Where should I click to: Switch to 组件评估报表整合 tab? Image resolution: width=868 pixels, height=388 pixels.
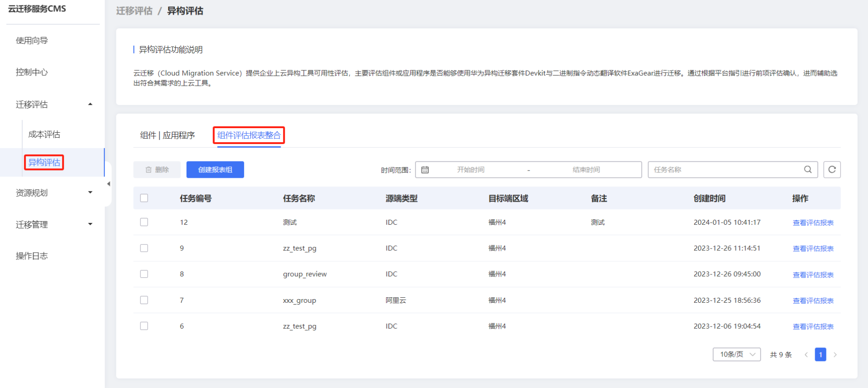point(249,135)
